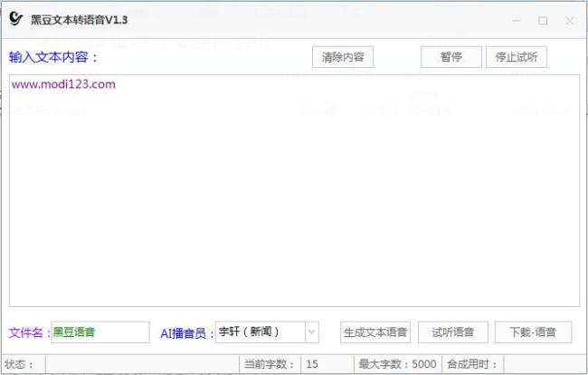Pause playback with 暂停 button
The height and width of the screenshot is (375, 588).
pyautogui.click(x=451, y=57)
